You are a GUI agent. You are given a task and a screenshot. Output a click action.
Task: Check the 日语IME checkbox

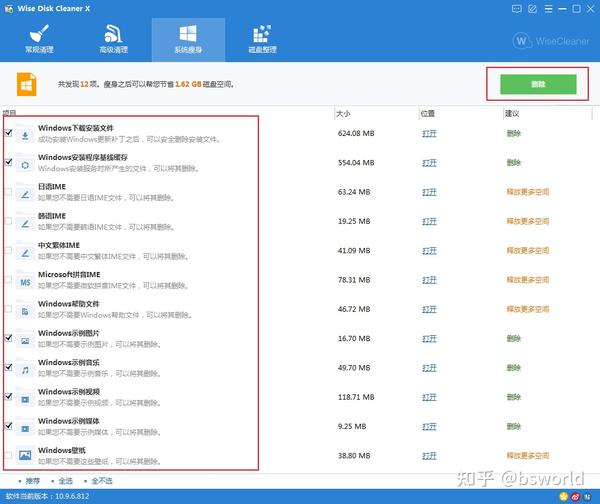click(8, 191)
